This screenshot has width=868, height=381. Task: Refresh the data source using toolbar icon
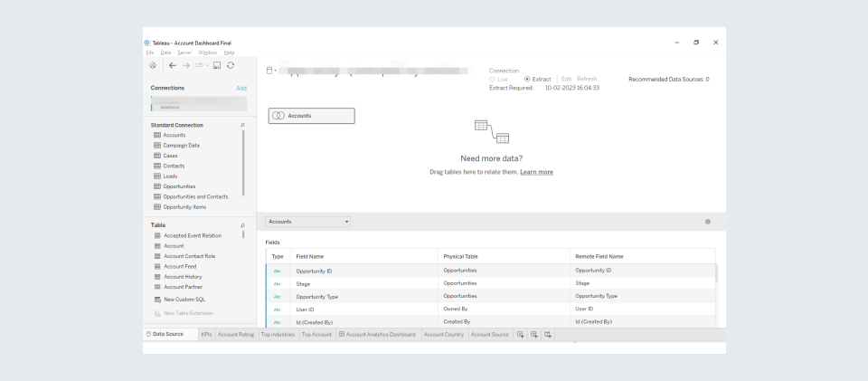pos(231,65)
